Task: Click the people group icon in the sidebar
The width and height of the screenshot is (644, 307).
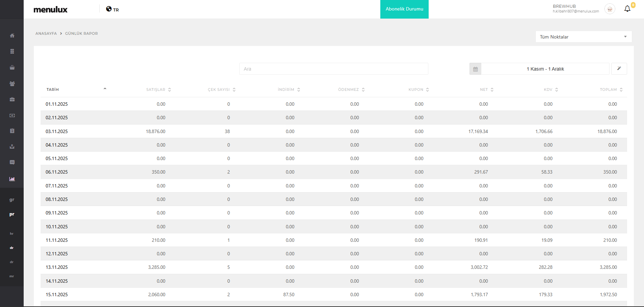Action: [x=12, y=83]
